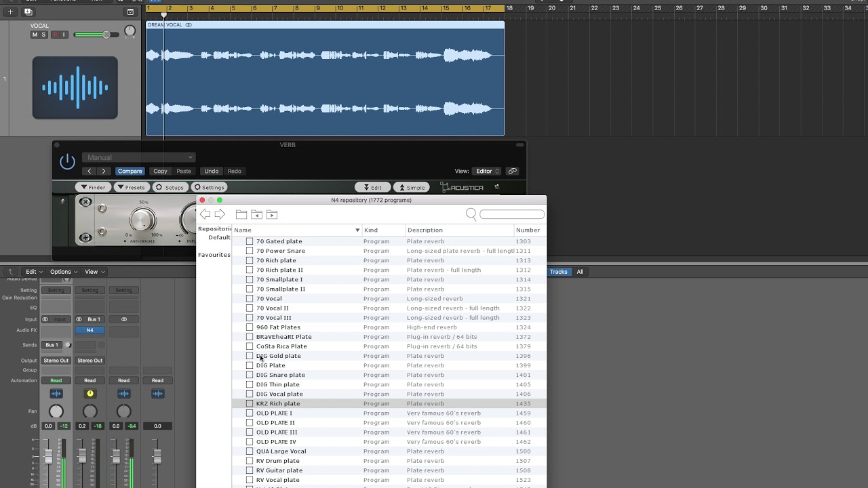The width and height of the screenshot is (868, 488).
Task: Open the plug-in Setups button
Action: click(170, 188)
